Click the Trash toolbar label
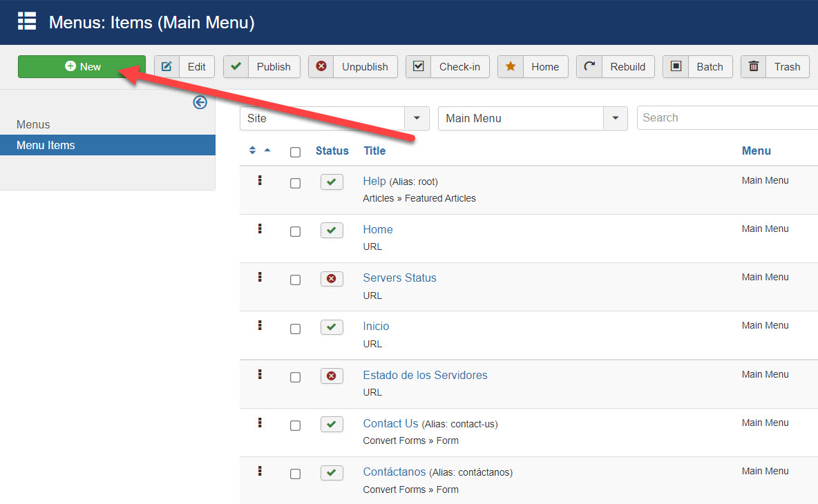 [787, 67]
